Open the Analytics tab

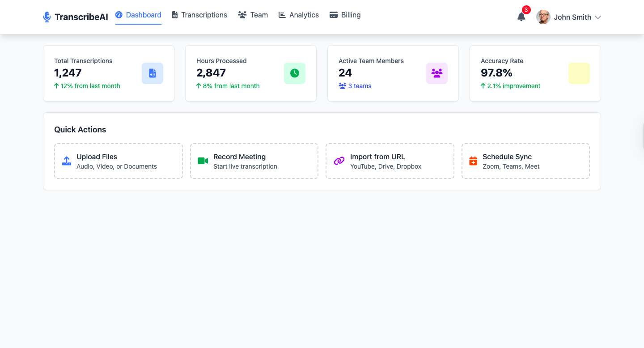point(299,15)
